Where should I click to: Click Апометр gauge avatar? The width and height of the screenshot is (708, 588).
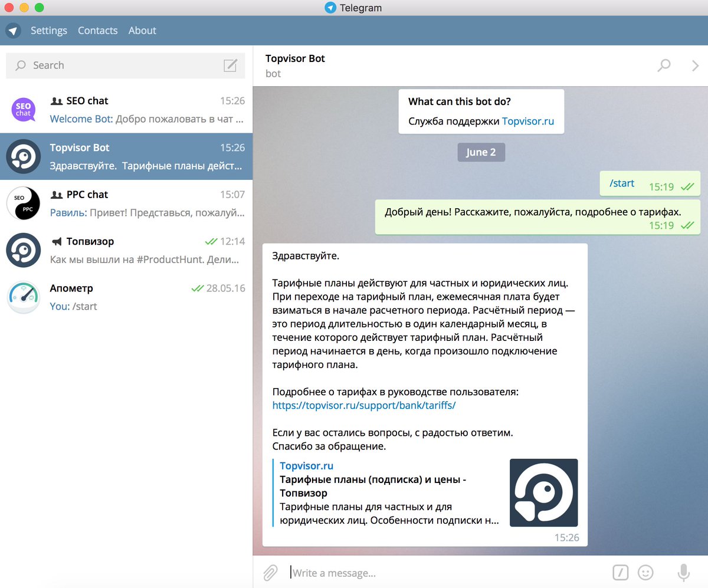coord(24,297)
